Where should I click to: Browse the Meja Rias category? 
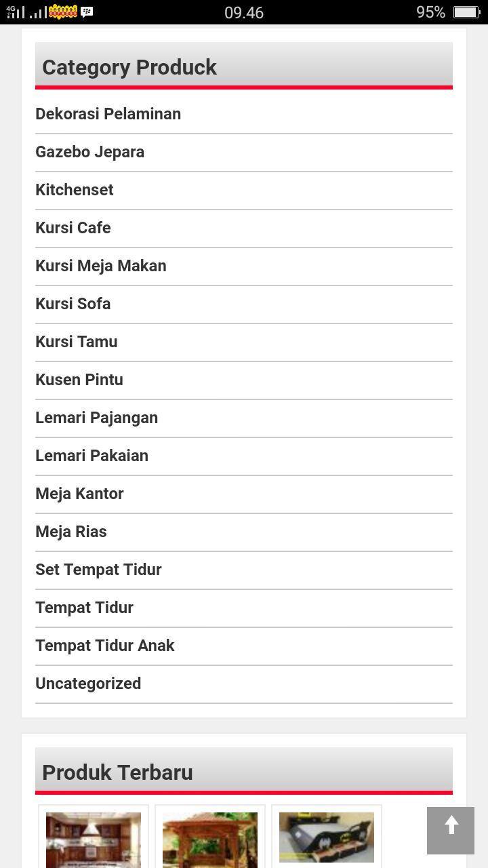tap(70, 532)
